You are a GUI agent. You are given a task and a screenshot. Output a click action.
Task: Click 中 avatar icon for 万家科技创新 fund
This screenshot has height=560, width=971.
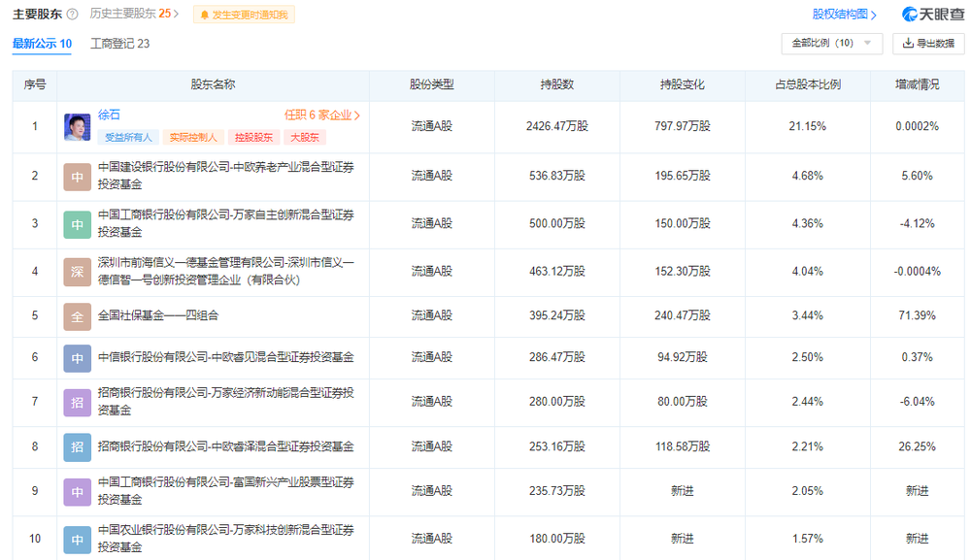pos(78,541)
